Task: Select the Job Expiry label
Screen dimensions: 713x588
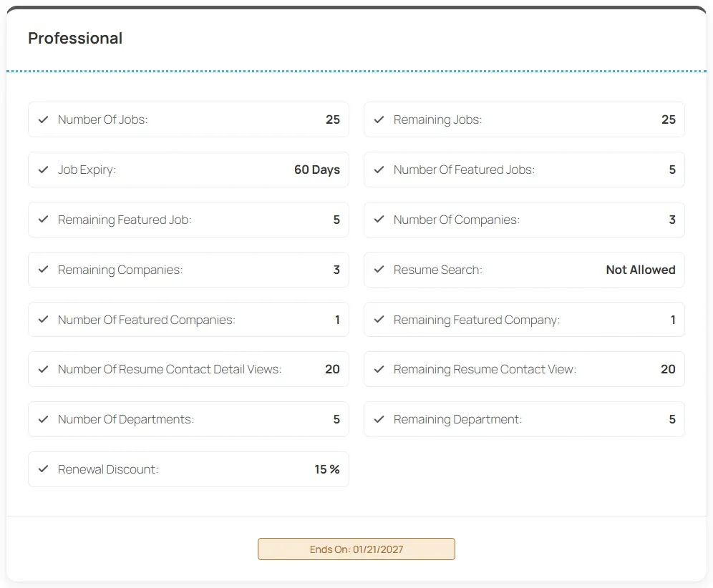Action: [87, 170]
